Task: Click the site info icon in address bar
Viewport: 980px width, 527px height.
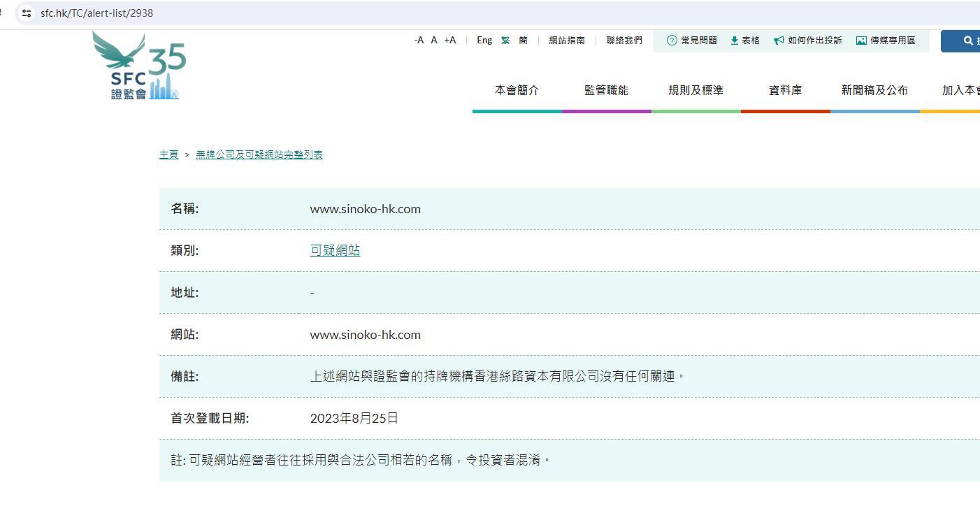Action: pyautogui.click(x=27, y=13)
